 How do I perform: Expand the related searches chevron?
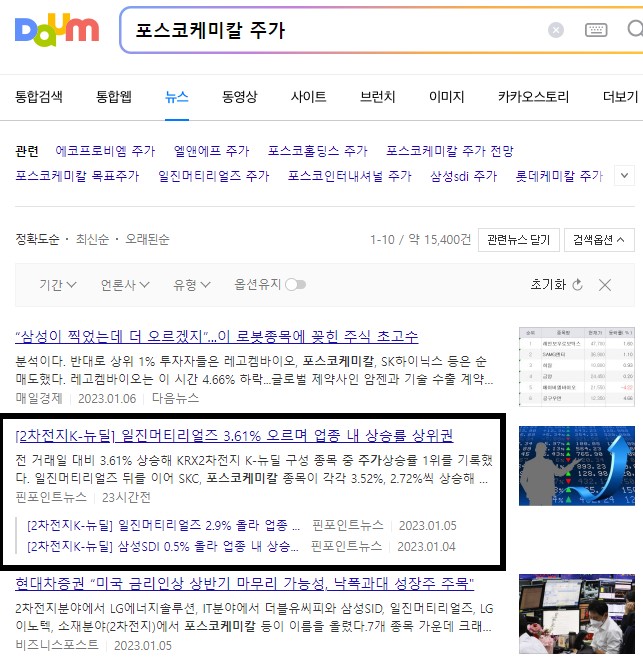click(624, 176)
